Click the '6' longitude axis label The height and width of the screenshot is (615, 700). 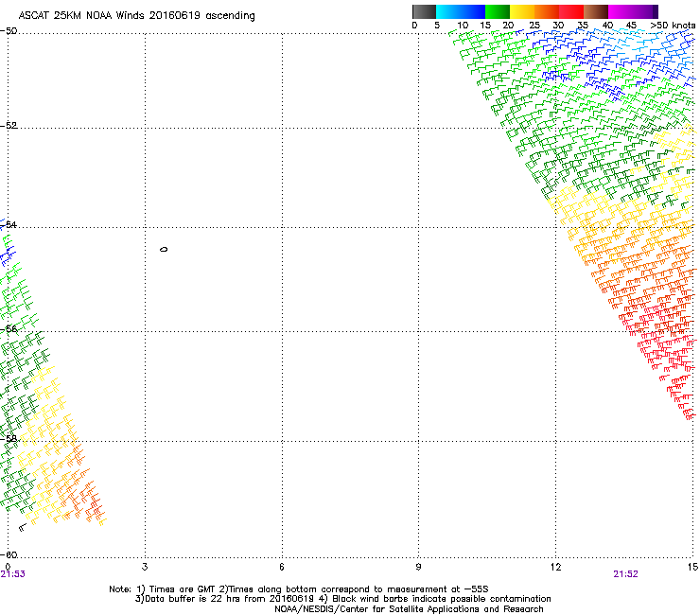coord(282,567)
